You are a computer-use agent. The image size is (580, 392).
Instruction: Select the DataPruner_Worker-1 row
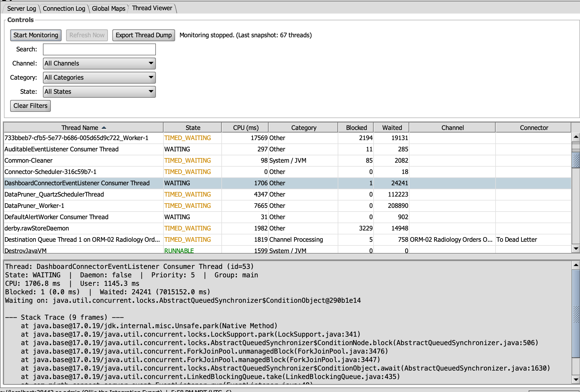(287, 206)
